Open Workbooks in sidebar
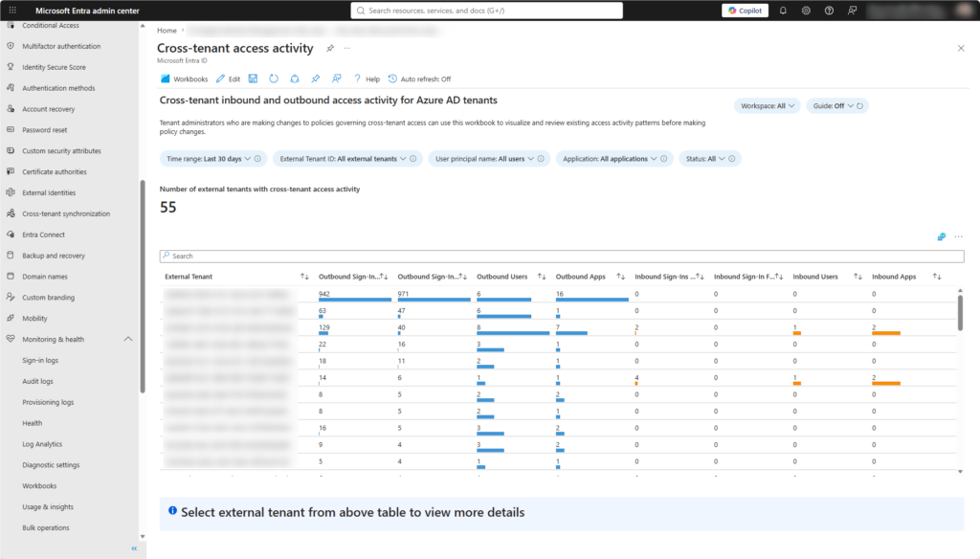 (x=39, y=486)
